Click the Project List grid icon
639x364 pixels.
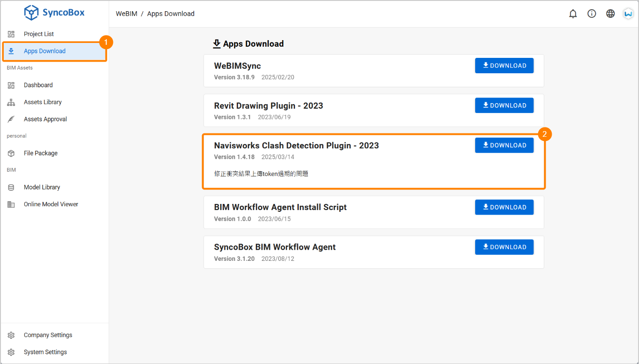click(11, 34)
